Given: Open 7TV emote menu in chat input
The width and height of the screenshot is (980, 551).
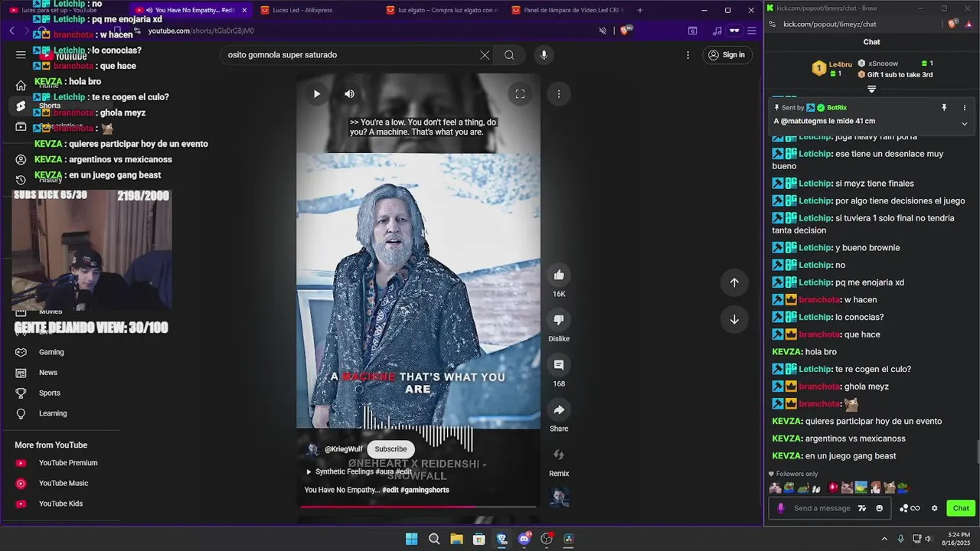Looking at the screenshot, I should 862,508.
